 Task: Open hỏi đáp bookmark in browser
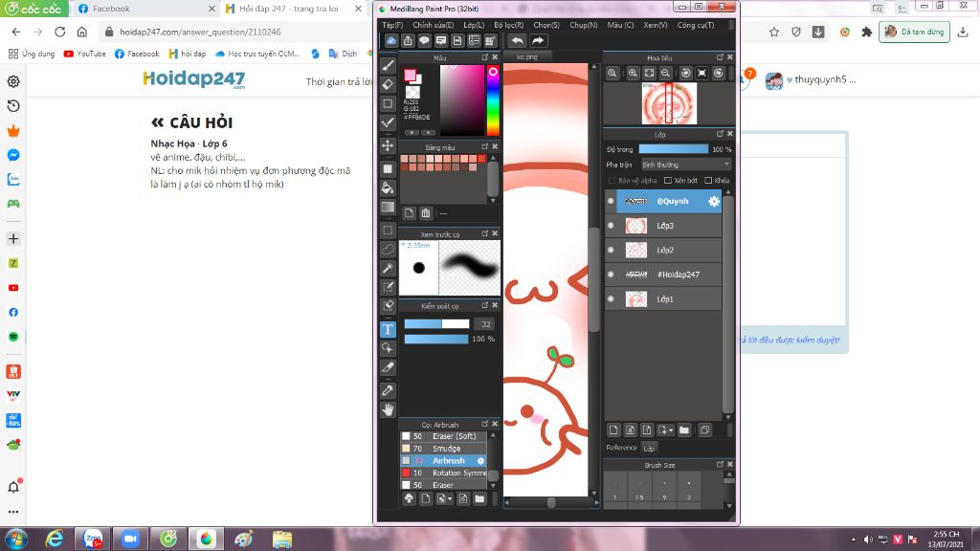coord(187,54)
